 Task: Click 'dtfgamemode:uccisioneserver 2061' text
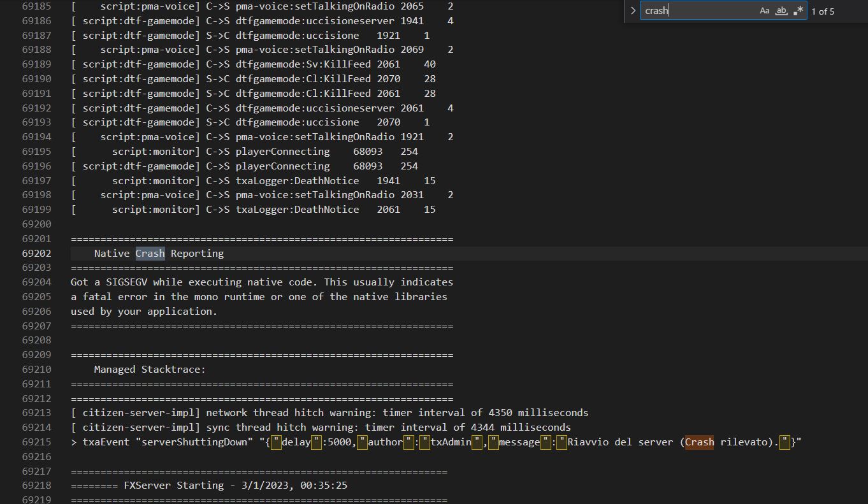point(329,108)
